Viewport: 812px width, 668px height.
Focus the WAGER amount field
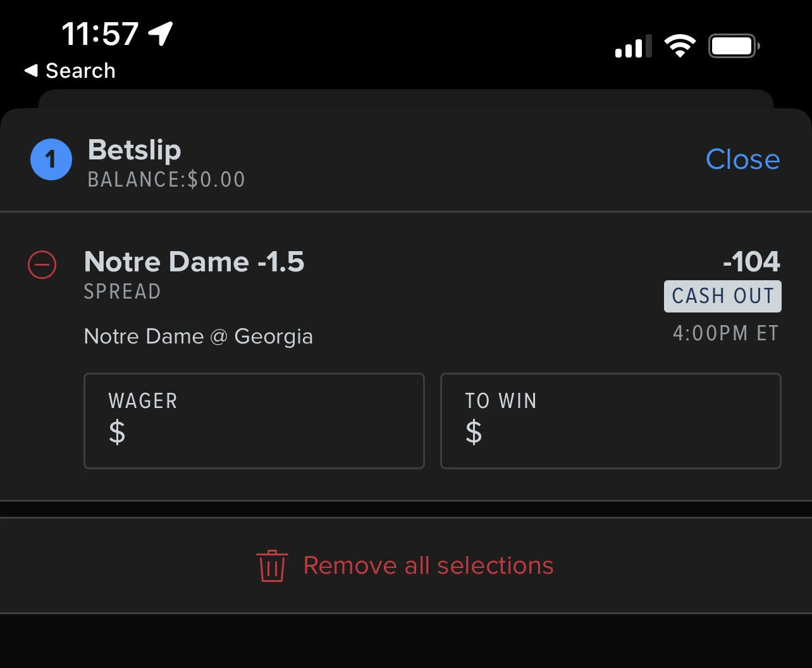pos(254,421)
